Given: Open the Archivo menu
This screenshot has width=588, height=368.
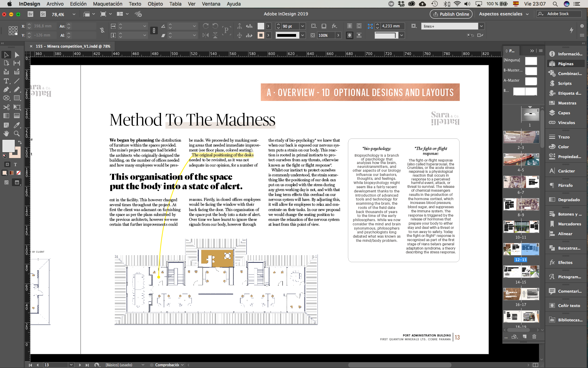Looking at the screenshot, I should 55,4.
